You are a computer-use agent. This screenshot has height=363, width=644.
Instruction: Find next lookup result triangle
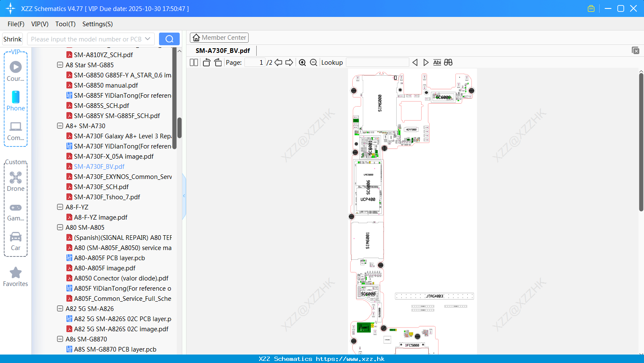pos(426,62)
